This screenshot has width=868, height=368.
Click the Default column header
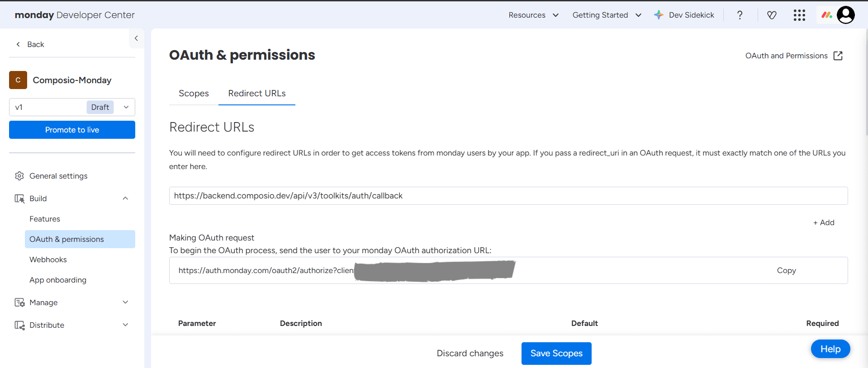pyautogui.click(x=584, y=323)
